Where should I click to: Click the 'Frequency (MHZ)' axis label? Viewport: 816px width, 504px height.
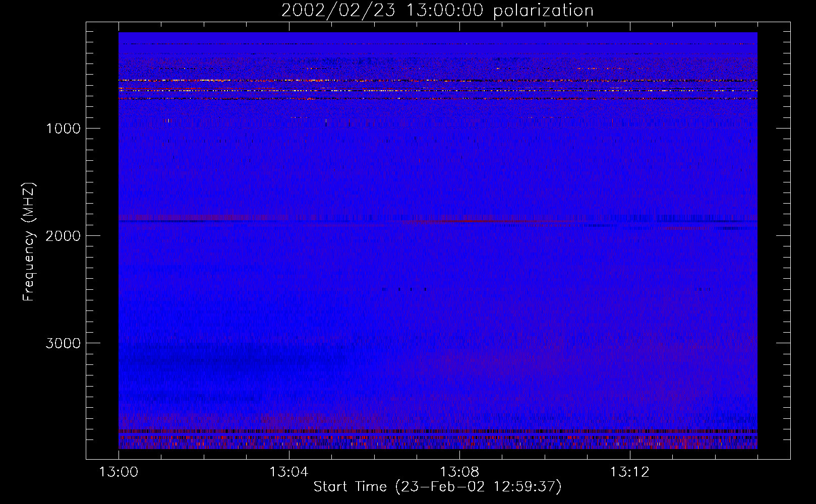point(28,242)
